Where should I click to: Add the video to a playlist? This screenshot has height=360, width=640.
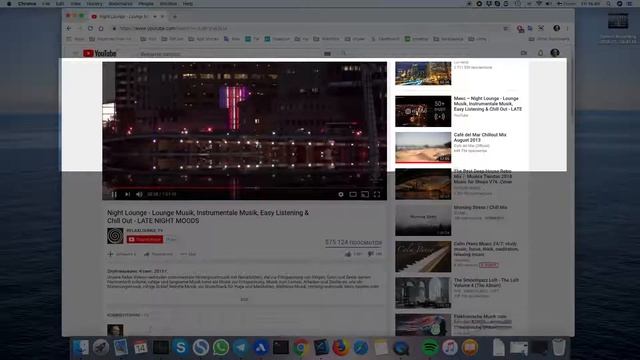122,254
